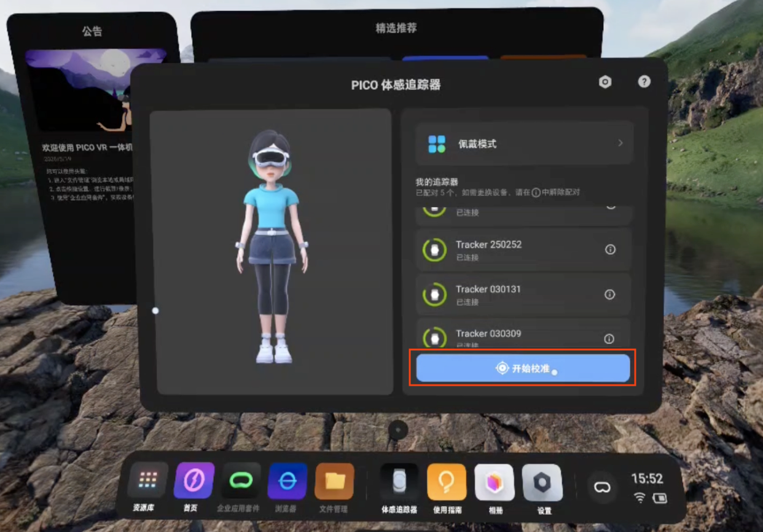Click the 欢迎使用 PICO VR announcement headline
Image resolution: width=763 pixels, height=532 pixels.
tap(87, 147)
